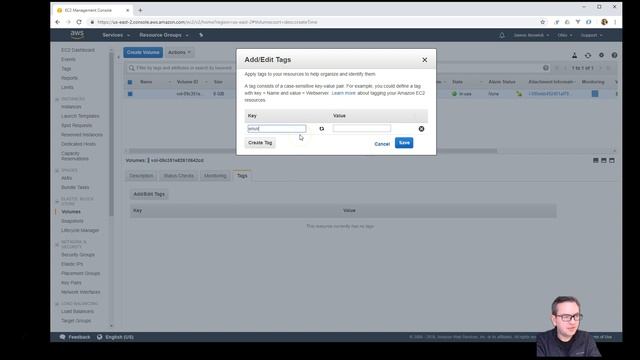
Task: Remove the tag row with the circled X
Action: (421, 129)
